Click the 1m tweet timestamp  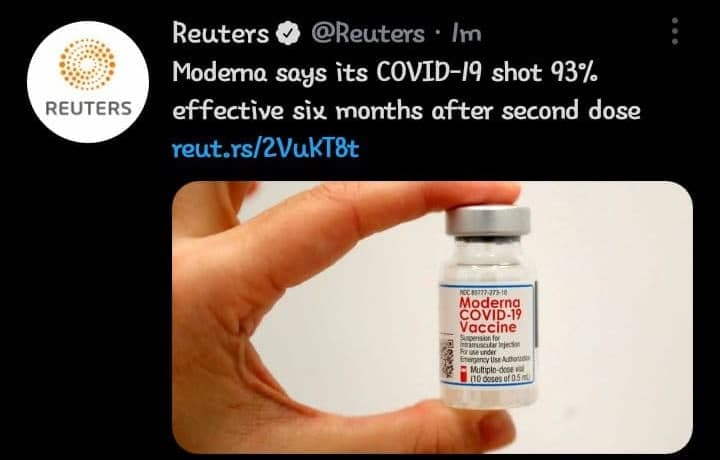pyautogui.click(x=466, y=34)
